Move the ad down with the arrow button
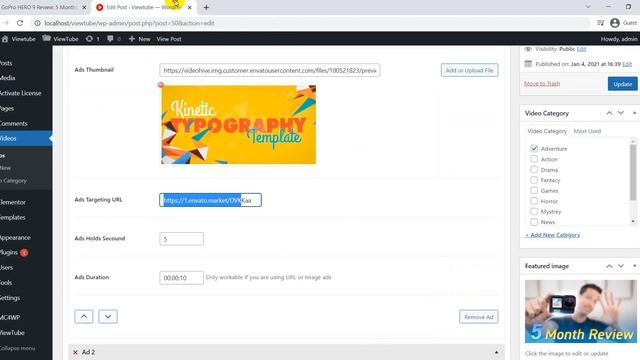This screenshot has width=640, height=360. 108,316
